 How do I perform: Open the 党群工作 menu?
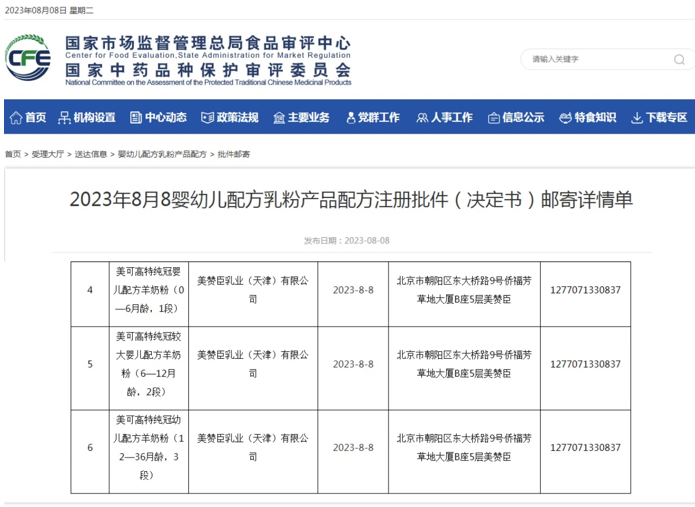[379, 117]
